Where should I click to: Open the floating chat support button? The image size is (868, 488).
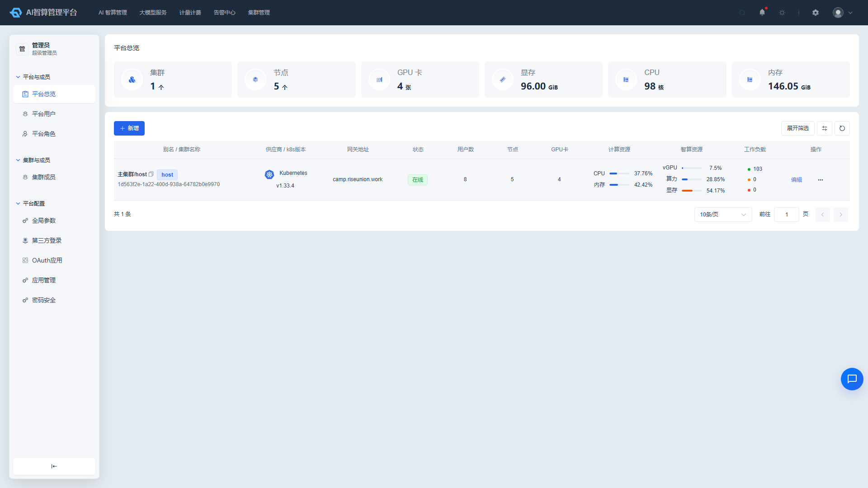click(852, 379)
